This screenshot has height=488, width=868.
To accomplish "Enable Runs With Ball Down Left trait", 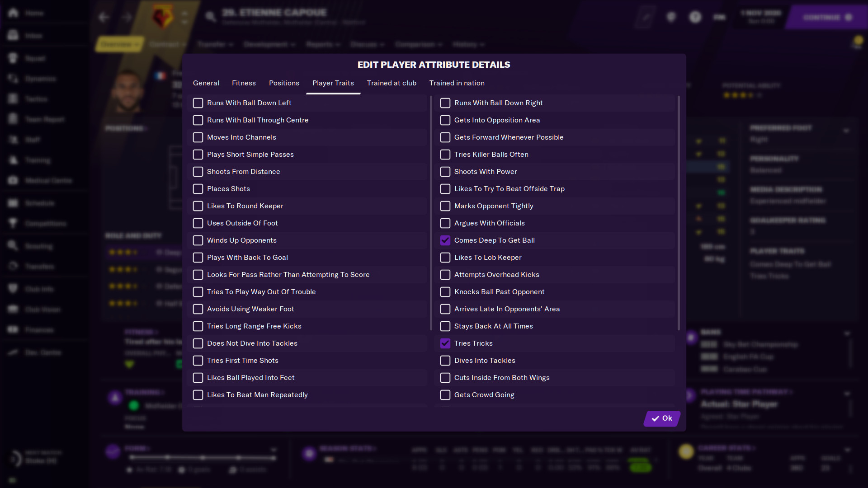I will click(198, 103).
